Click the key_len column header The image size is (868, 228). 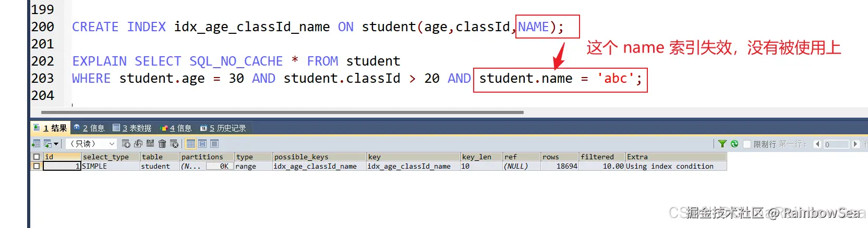pyautogui.click(x=481, y=157)
